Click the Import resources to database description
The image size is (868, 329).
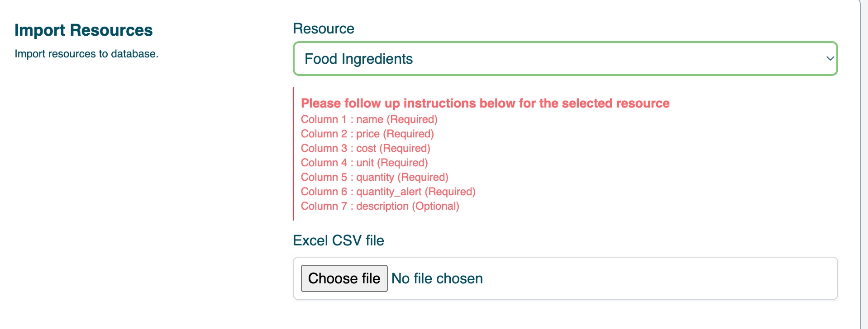(x=86, y=54)
